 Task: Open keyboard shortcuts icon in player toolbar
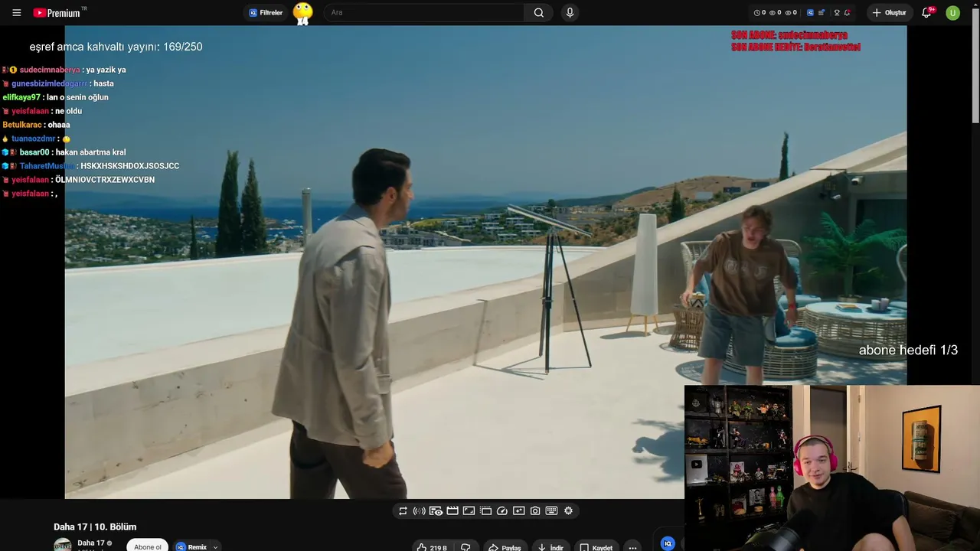pyautogui.click(x=551, y=511)
